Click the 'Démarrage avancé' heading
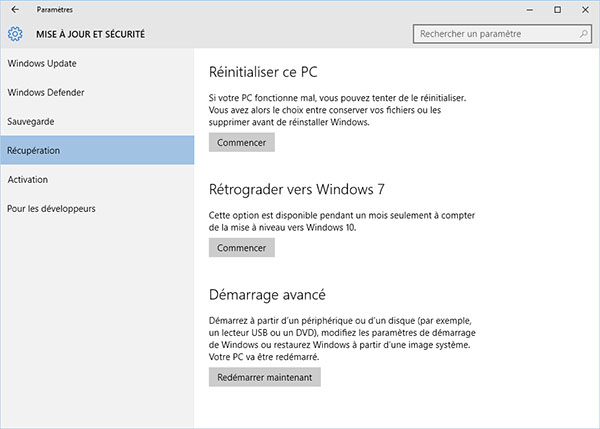The width and height of the screenshot is (600, 429). pyautogui.click(x=267, y=295)
